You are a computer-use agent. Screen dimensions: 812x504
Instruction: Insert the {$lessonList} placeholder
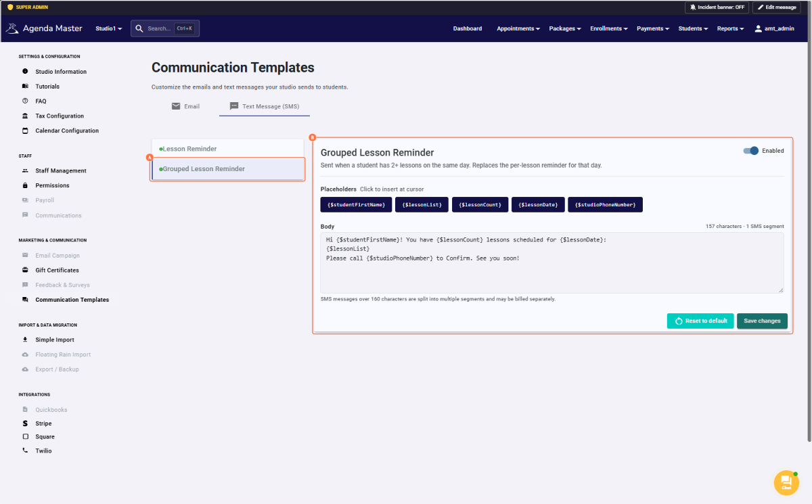click(422, 204)
